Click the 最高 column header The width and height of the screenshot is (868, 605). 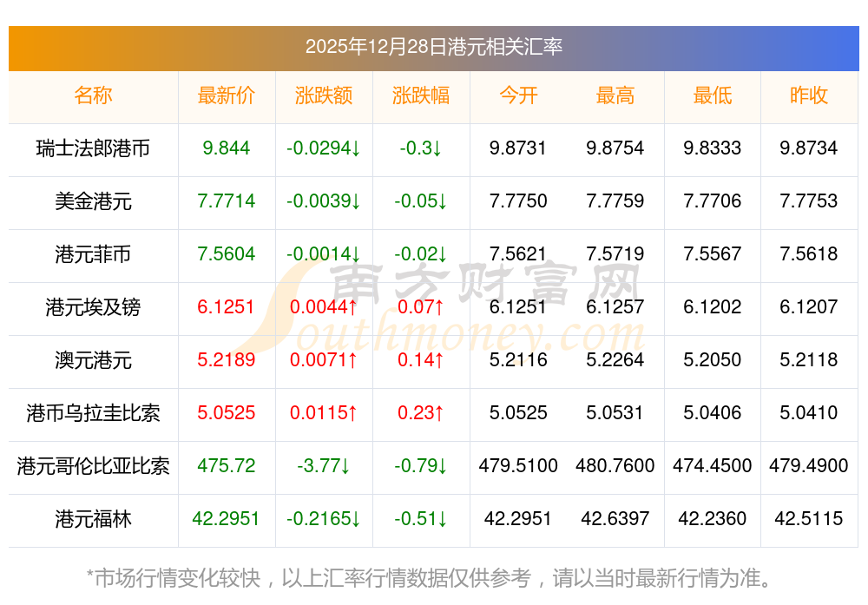pos(615,95)
